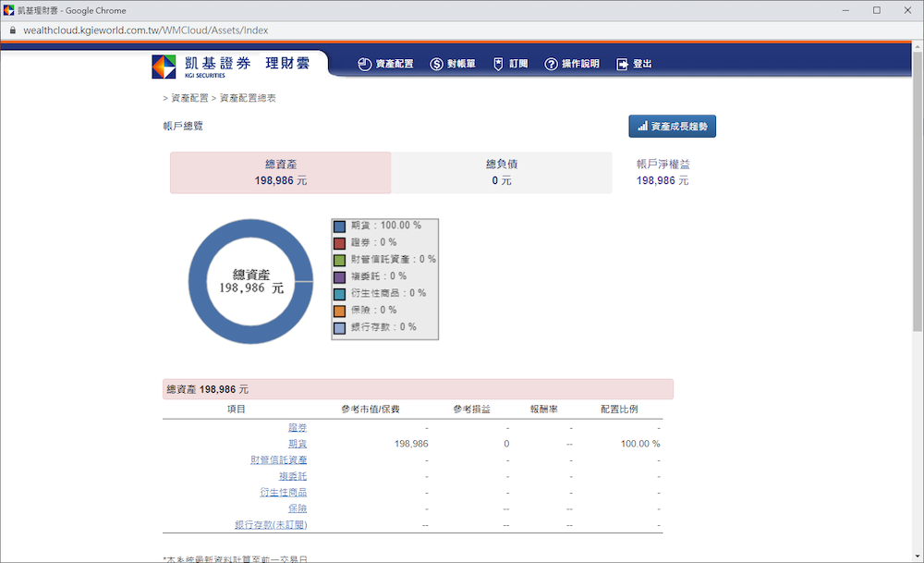
Task: Click the KGI Securities logo icon
Action: click(164, 67)
